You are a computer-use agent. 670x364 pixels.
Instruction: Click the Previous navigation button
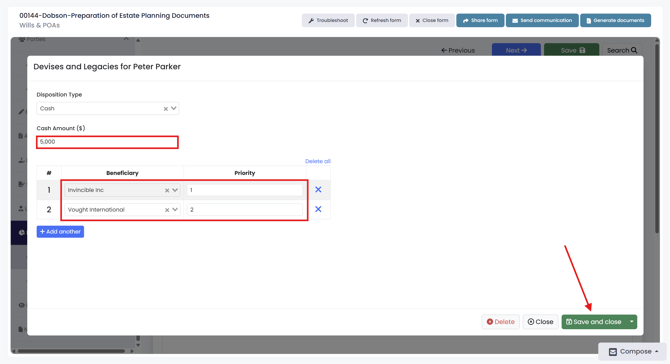pos(458,50)
